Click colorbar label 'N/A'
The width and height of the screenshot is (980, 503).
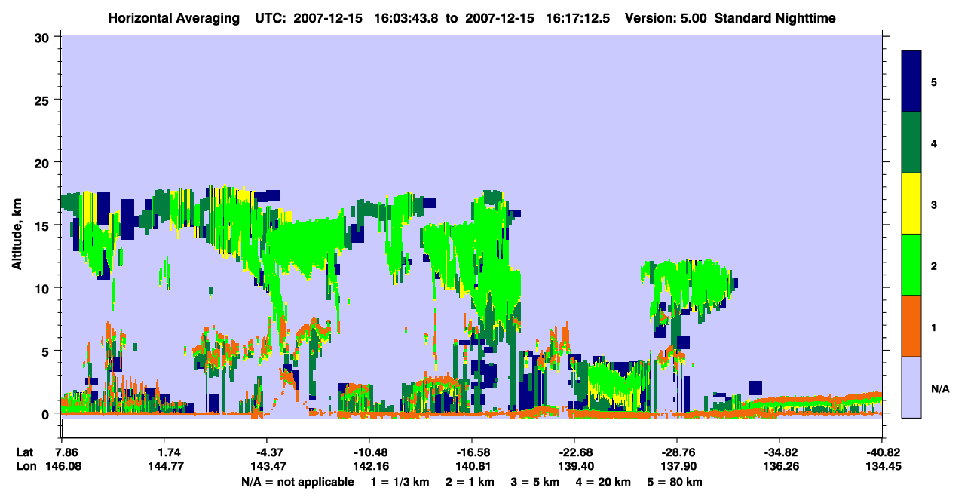coord(939,388)
